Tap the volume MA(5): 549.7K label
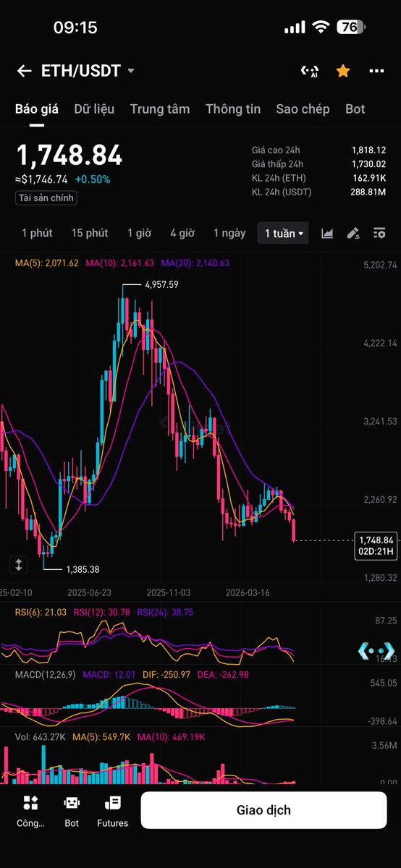Screen dimensions: 401x868 (x=103, y=736)
